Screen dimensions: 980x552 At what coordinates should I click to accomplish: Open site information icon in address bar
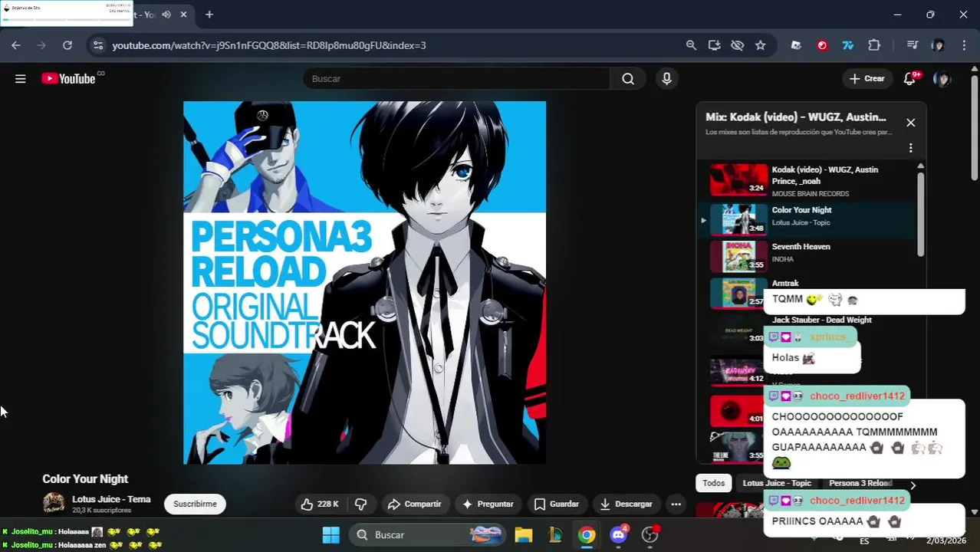(98, 45)
